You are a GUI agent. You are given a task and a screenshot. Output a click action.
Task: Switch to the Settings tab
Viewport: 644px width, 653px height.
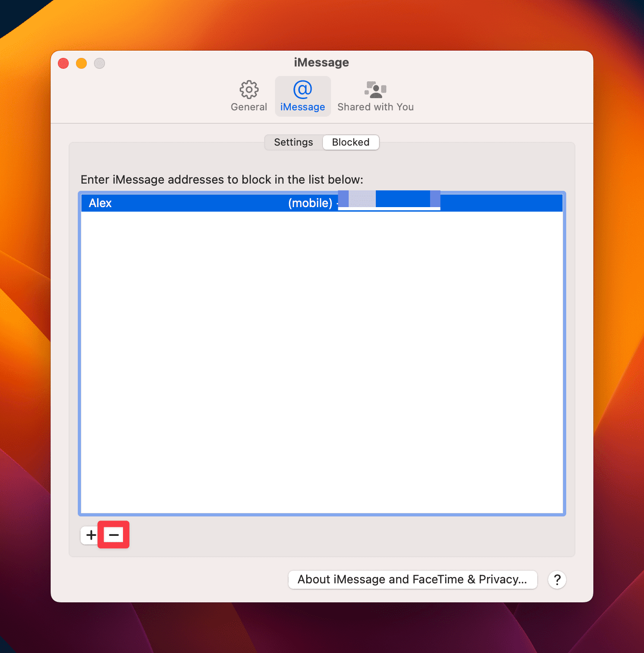[293, 142]
